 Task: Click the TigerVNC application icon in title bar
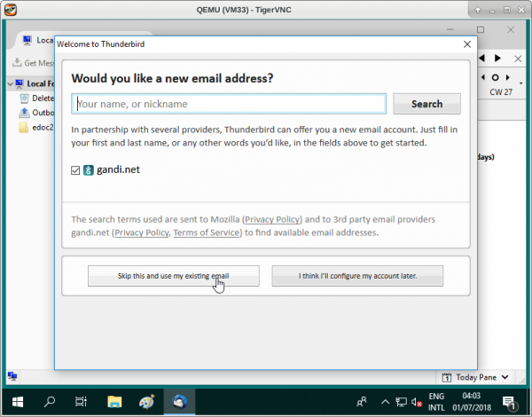tap(11, 10)
